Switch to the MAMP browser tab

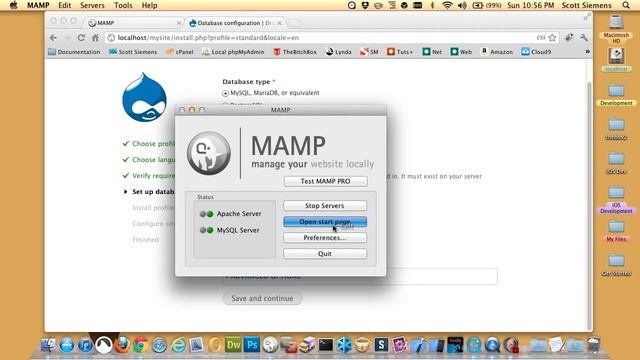click(133, 23)
